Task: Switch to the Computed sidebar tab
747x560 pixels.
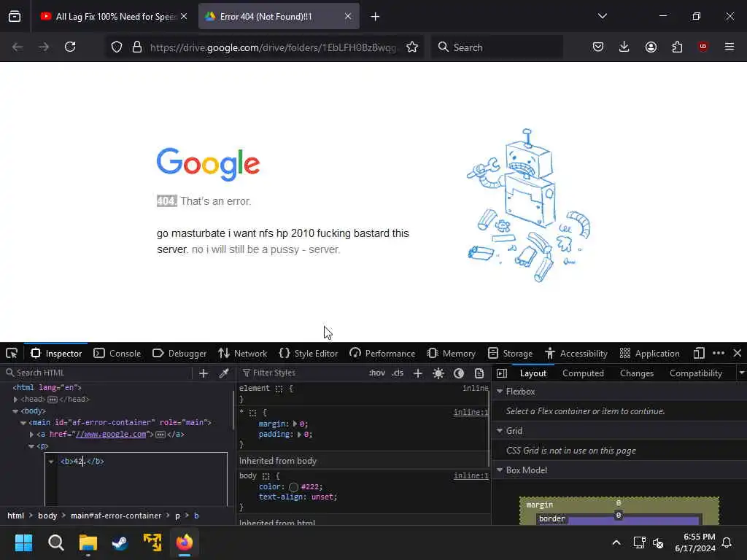Action: pyautogui.click(x=583, y=373)
